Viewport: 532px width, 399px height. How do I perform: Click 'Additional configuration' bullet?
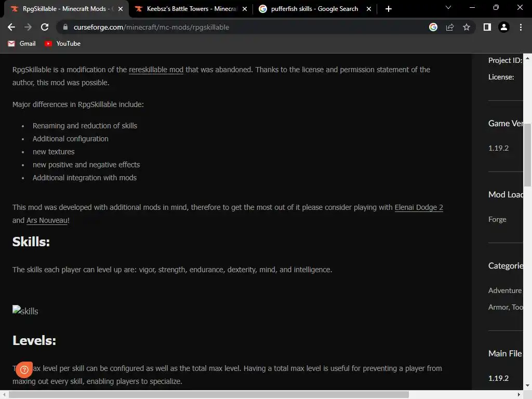tap(71, 139)
